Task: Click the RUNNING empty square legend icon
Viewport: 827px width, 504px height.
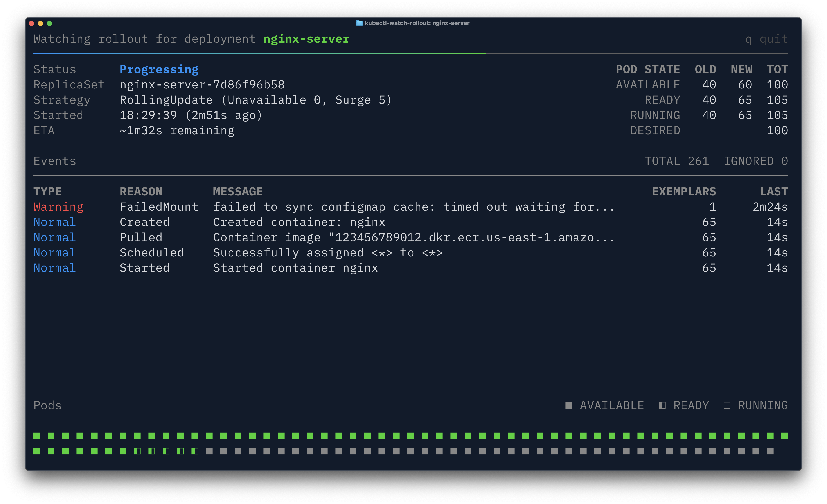Action: click(727, 405)
